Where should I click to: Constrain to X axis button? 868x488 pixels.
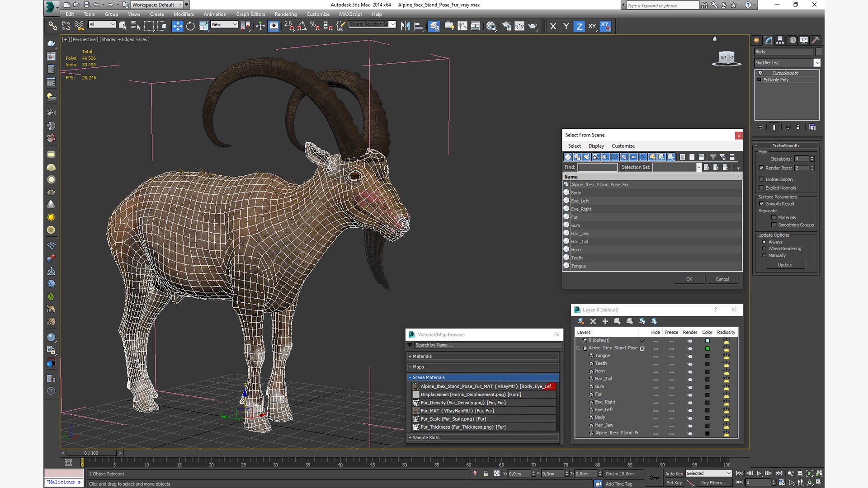point(553,26)
